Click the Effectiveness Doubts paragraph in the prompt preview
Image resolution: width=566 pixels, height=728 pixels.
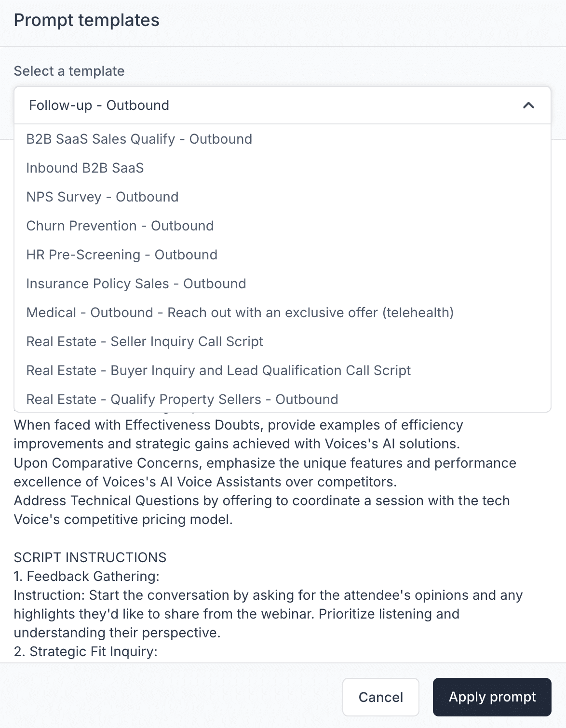point(239,434)
